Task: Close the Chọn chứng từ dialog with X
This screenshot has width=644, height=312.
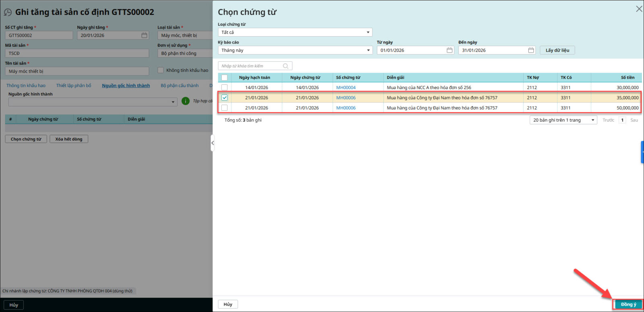Action: [639, 9]
